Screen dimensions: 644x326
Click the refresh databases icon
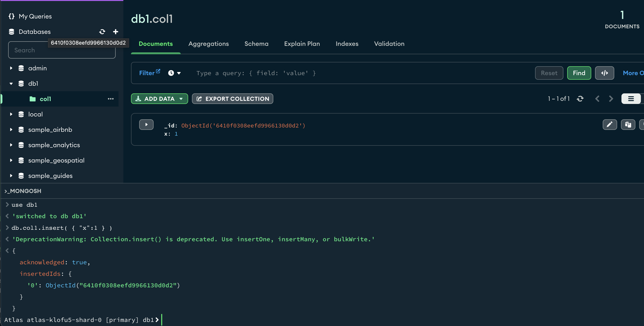click(x=102, y=32)
